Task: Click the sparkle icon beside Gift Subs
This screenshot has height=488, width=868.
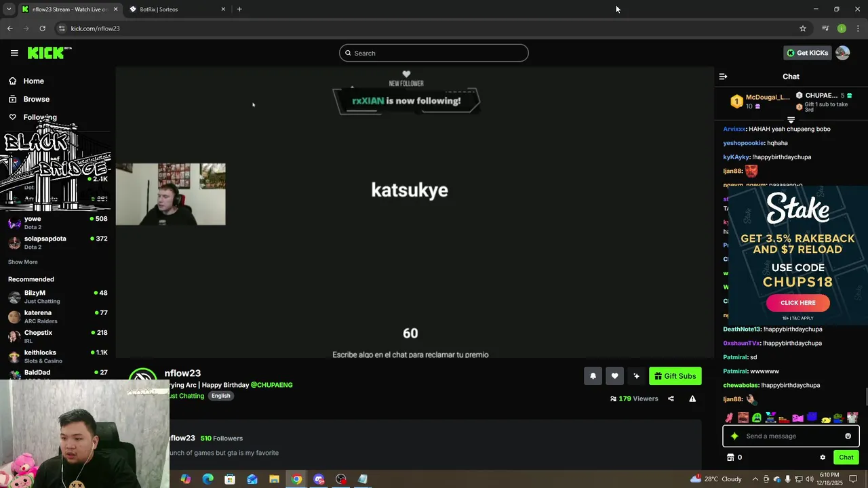Action: [636, 376]
